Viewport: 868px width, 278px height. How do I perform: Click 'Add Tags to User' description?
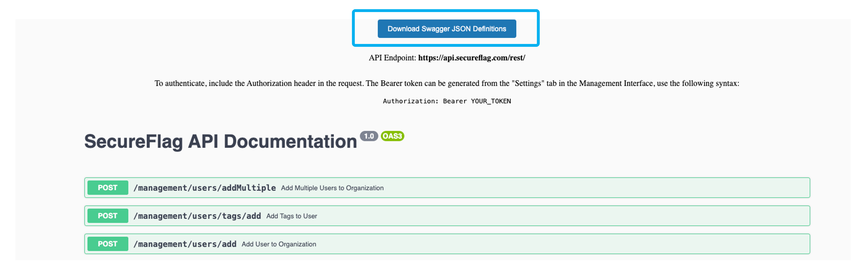[292, 216]
